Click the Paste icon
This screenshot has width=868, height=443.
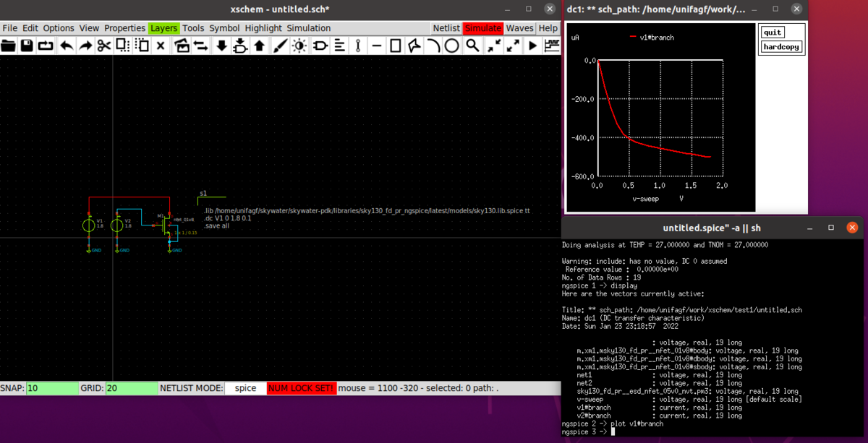click(142, 46)
